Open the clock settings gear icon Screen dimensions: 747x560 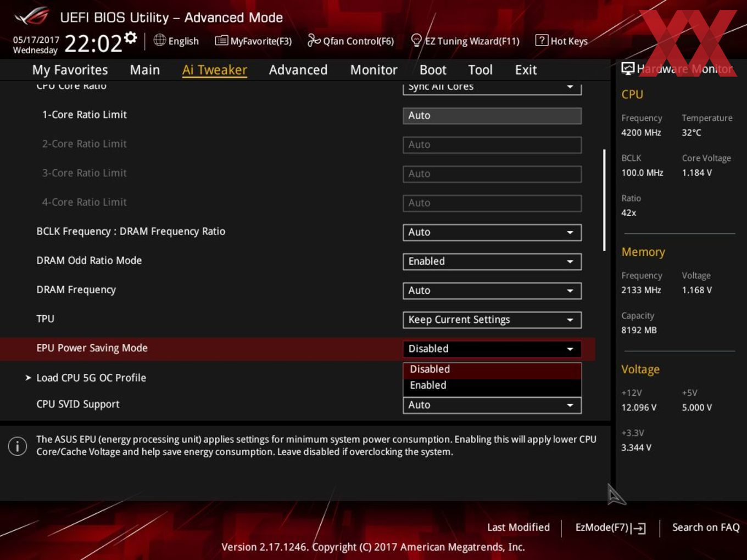click(x=131, y=37)
